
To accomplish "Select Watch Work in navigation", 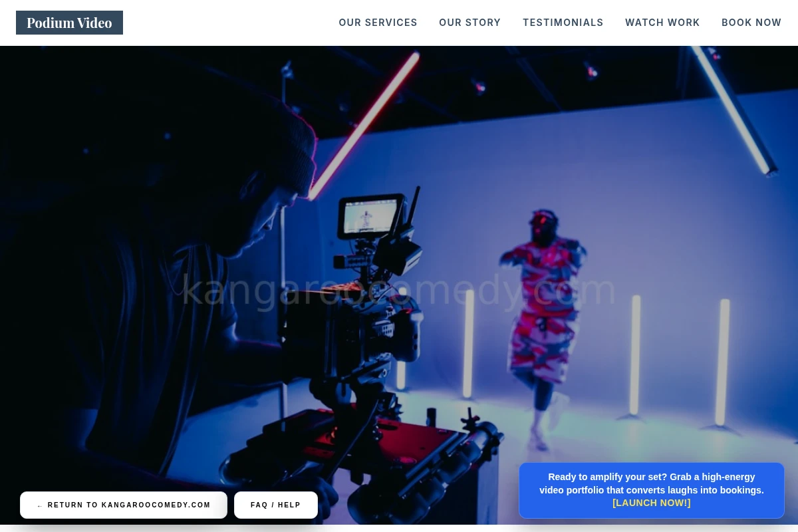I will point(662,23).
